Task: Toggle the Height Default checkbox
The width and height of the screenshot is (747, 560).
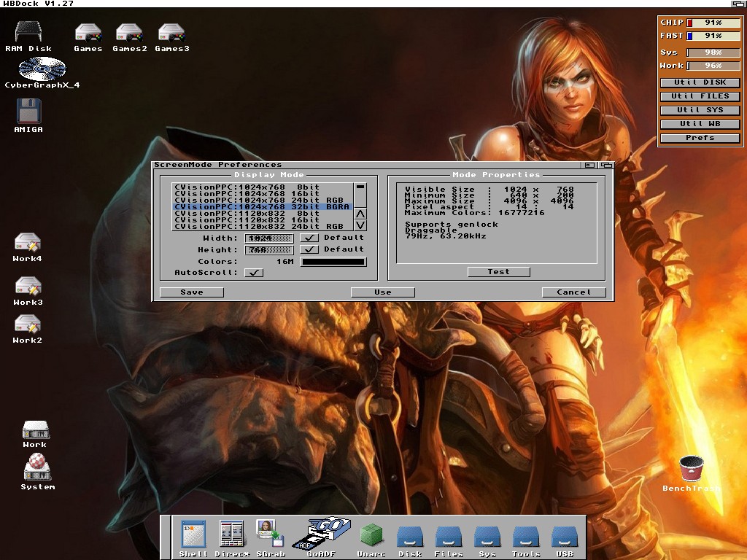Action: (309, 249)
